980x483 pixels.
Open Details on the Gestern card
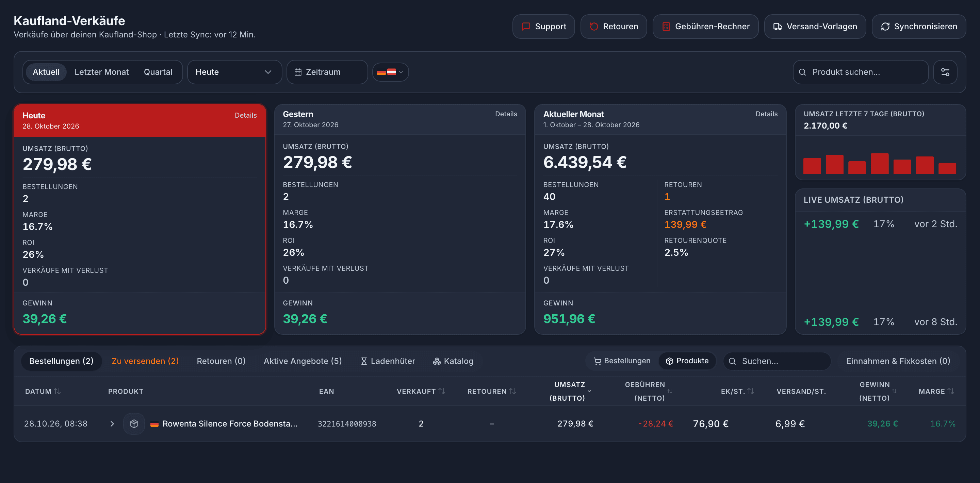click(x=506, y=114)
